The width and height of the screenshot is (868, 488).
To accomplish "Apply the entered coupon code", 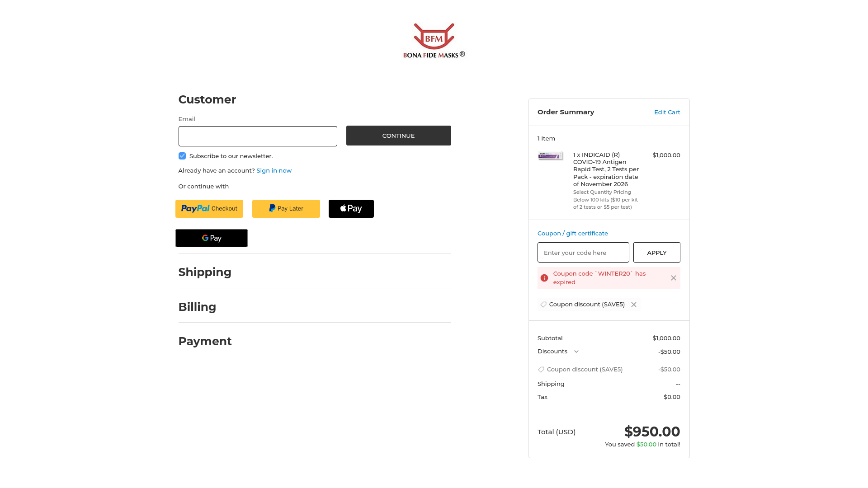I will click(656, 253).
